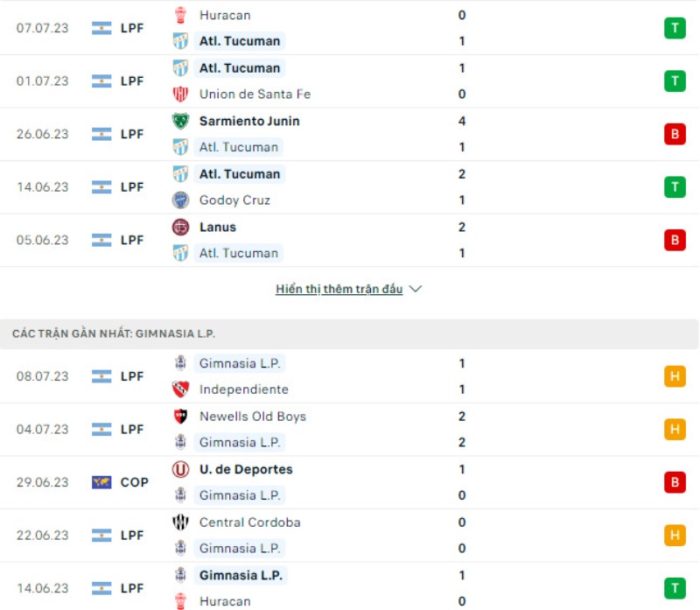Screen dimensions: 700x610
Task: Toggle the green T badge for Huracan match
Action: click(x=675, y=28)
